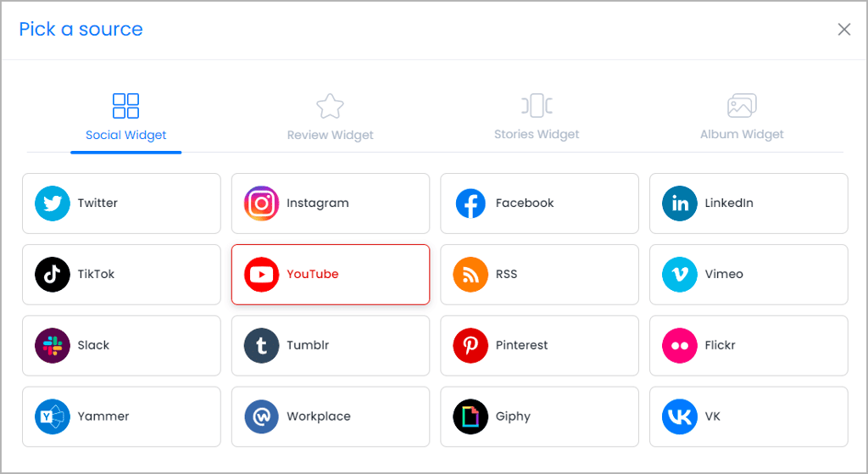The width and height of the screenshot is (868, 474).
Task: Select the Social Widget tab
Action: tap(125, 117)
